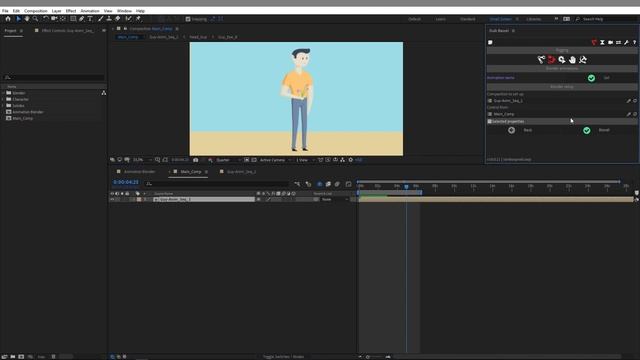640x360 pixels.
Task: Click Duik links and constraints icon
Action: pos(551,60)
